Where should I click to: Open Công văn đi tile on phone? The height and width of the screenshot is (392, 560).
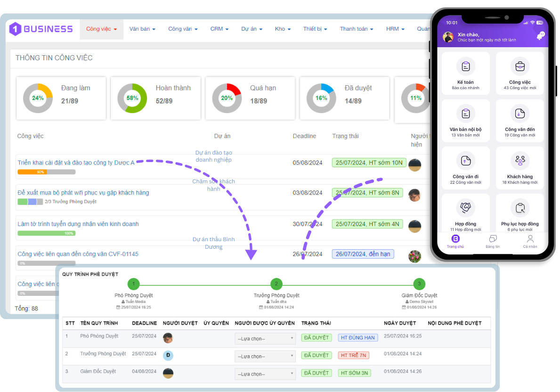465,168
